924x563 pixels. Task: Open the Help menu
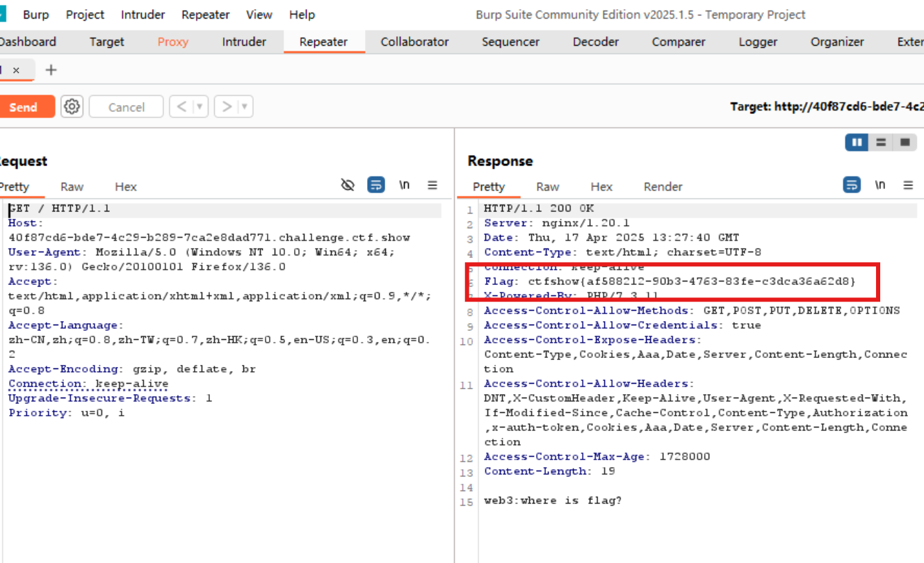(302, 15)
